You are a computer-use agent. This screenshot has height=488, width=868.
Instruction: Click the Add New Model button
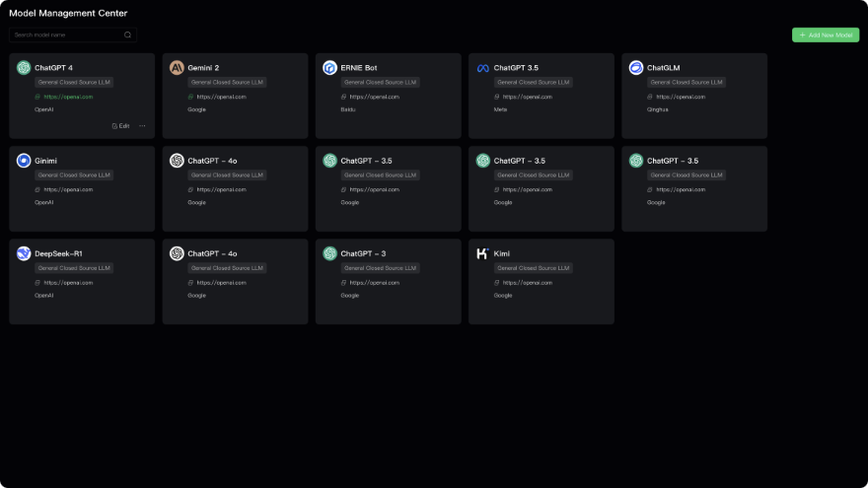825,35
